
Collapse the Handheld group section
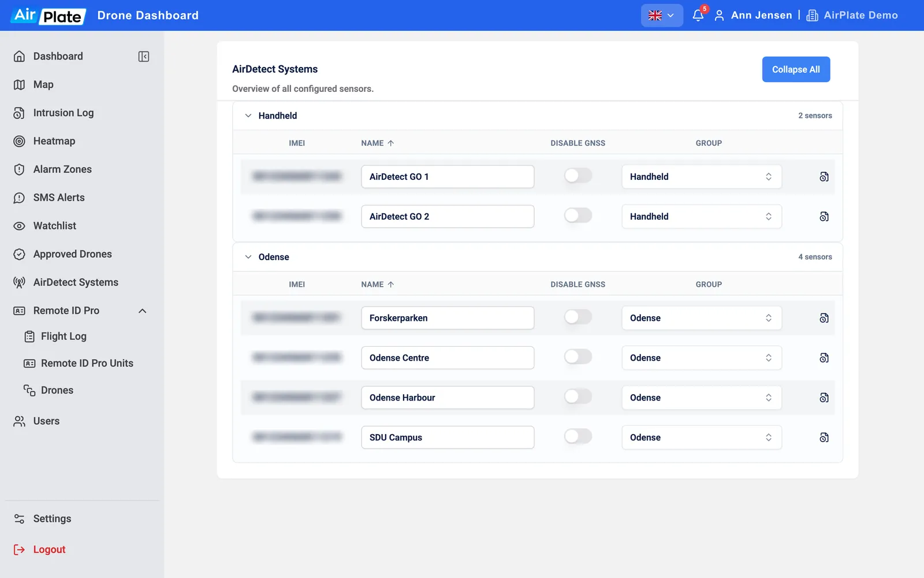click(248, 116)
